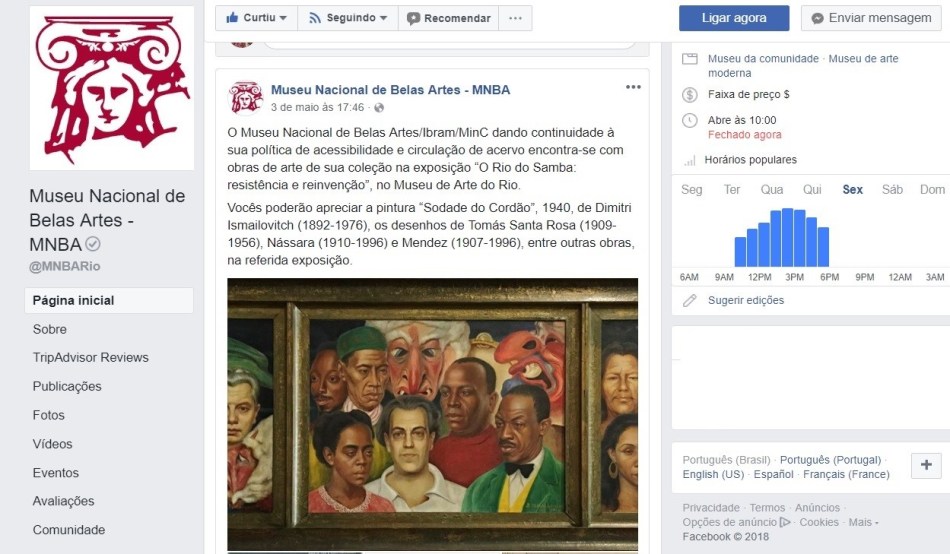Expand the Mais footer menu
The image size is (950, 554).
click(x=863, y=522)
